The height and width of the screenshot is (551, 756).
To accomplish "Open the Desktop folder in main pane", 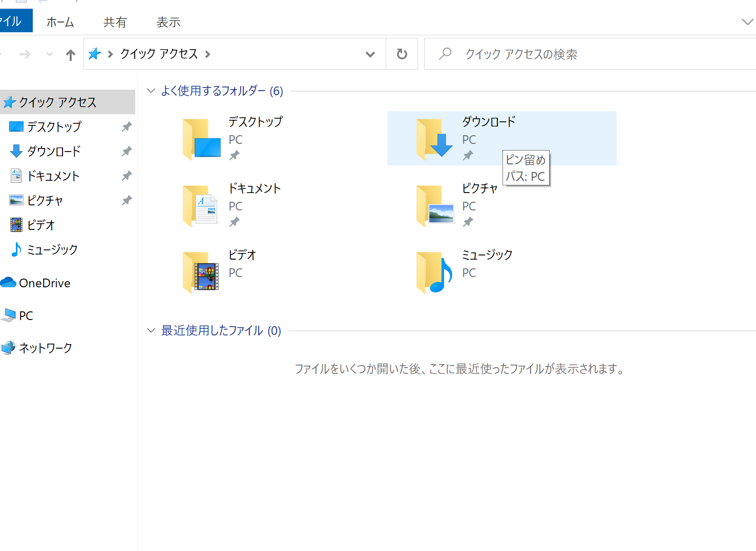I will coord(202,139).
